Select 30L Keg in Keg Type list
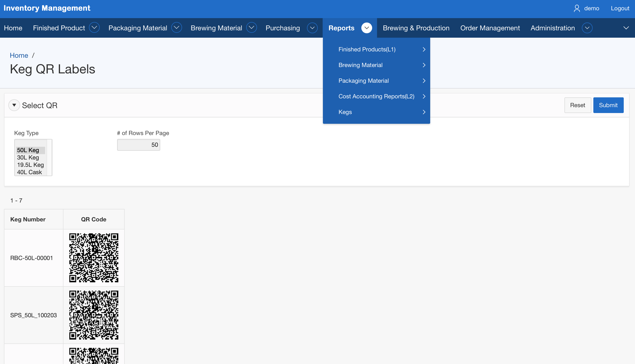 pyautogui.click(x=28, y=158)
